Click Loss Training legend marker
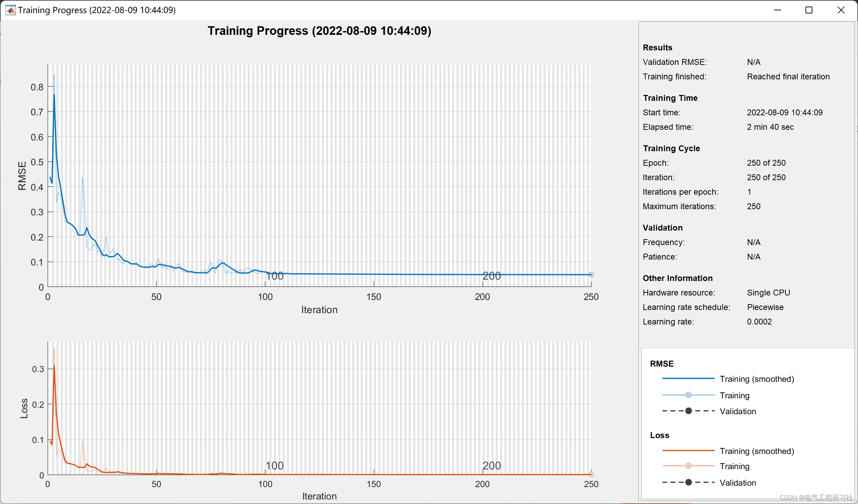 coord(688,466)
